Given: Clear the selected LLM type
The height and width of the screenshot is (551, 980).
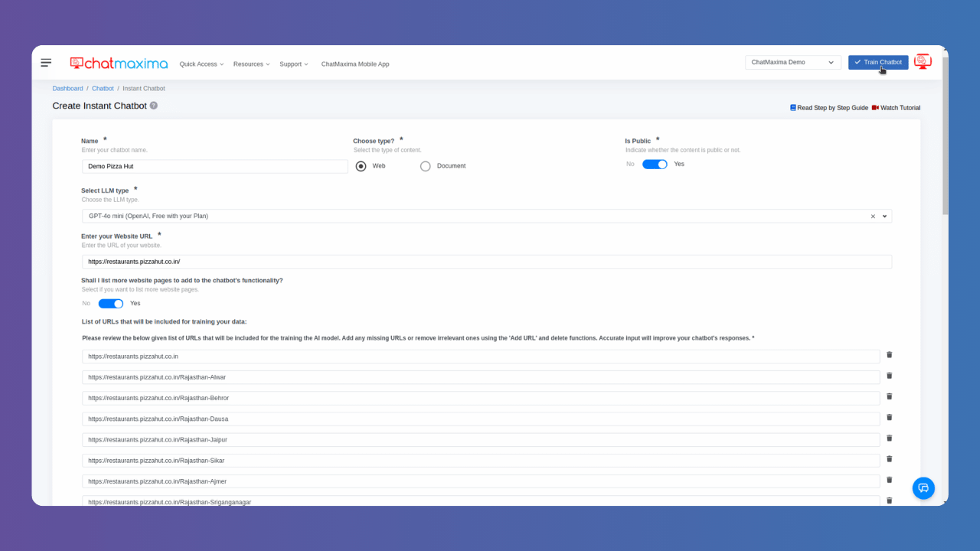Looking at the screenshot, I should point(873,217).
